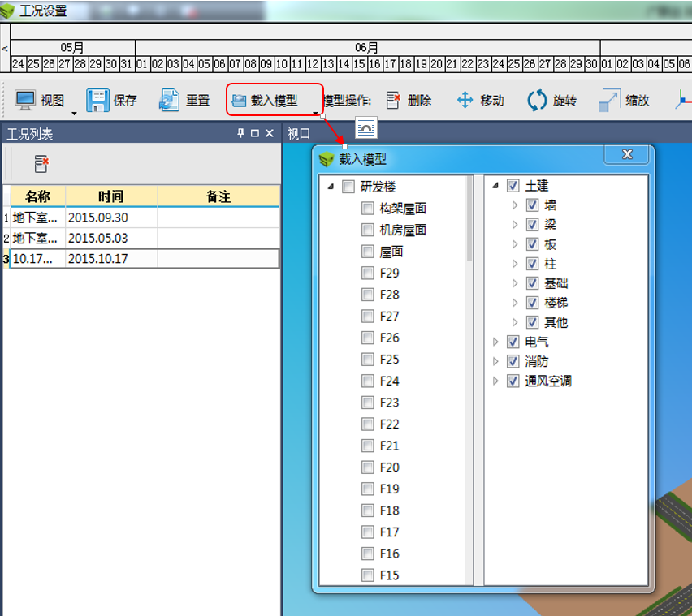Screen dimensions: 692x616
Task: Check the 屋面 checkbox
Action: [368, 252]
